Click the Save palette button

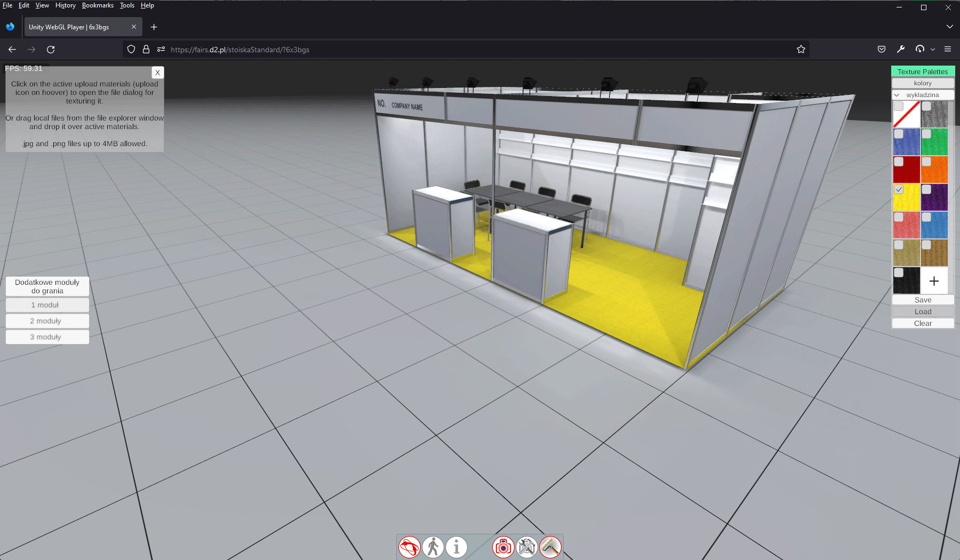pyautogui.click(x=923, y=300)
